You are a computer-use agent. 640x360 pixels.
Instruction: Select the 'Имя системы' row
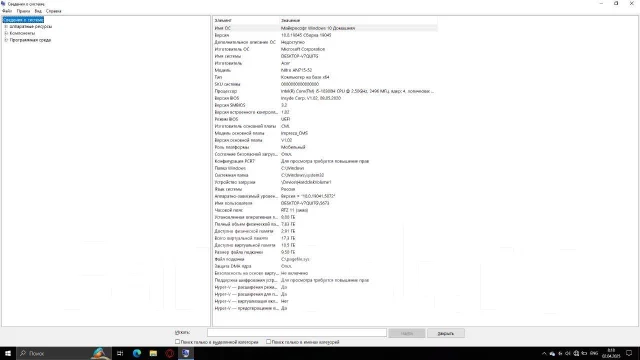325,56
